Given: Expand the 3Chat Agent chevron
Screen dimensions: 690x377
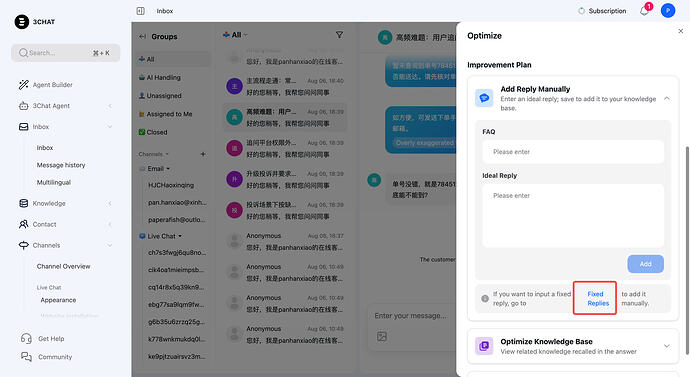Looking at the screenshot, I should [110, 106].
